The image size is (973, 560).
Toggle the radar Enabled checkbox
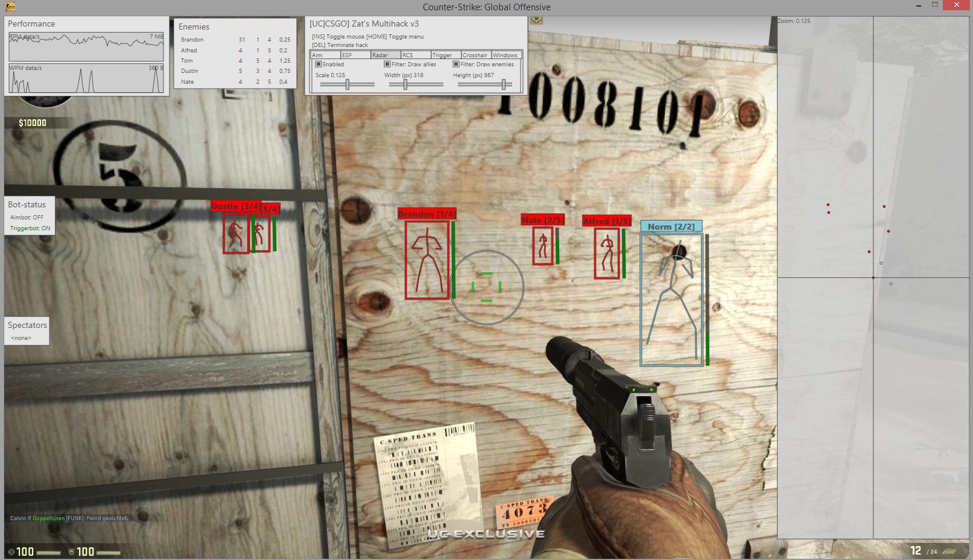pos(319,64)
